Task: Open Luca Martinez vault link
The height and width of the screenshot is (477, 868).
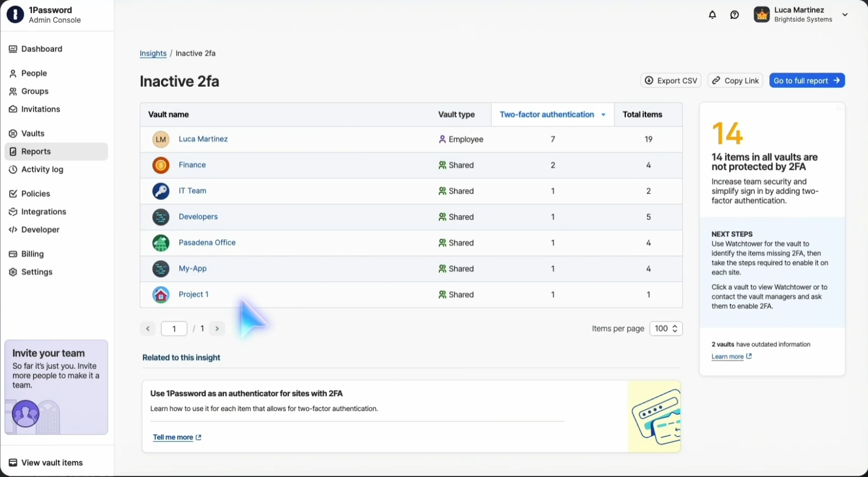Action: point(203,139)
